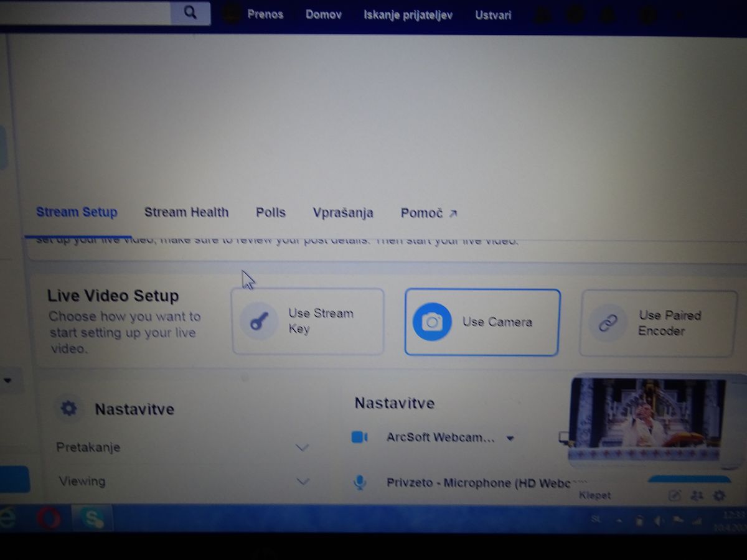Click the key icon for Stream Key
The width and height of the screenshot is (747, 560).
coord(258,322)
